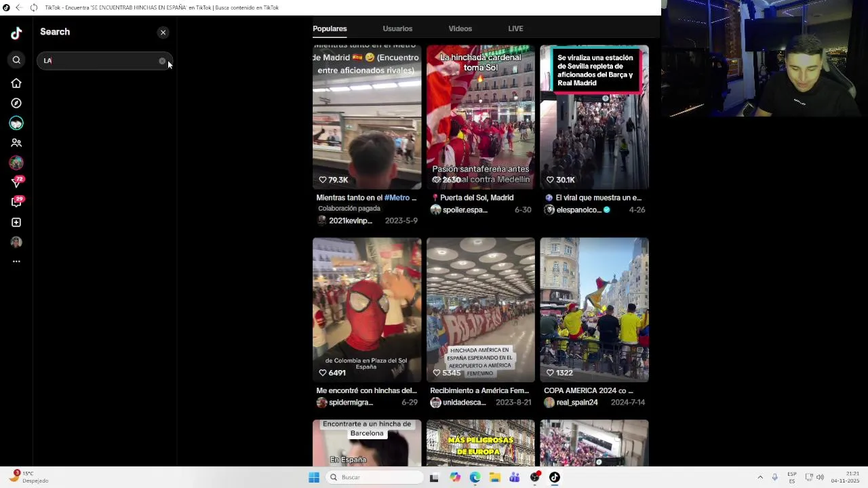Open Microsoft Teams from the taskbar
The image size is (868, 488).
[515, 478]
